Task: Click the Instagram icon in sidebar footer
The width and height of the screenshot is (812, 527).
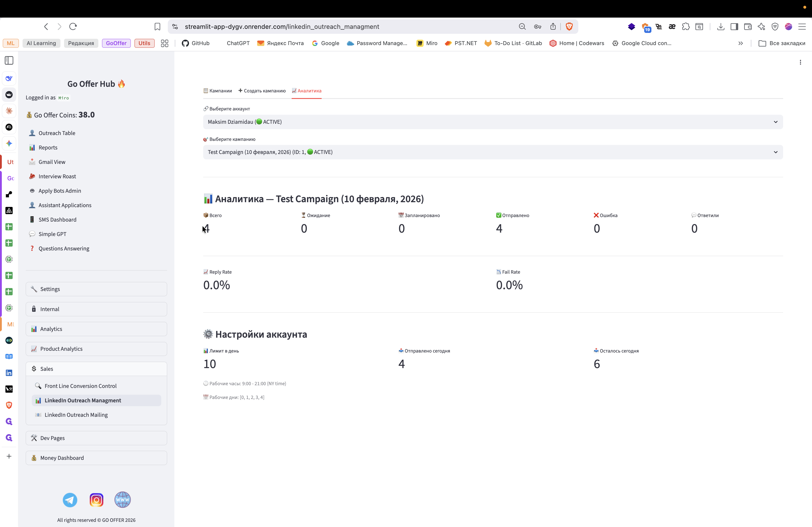Action: point(96,500)
